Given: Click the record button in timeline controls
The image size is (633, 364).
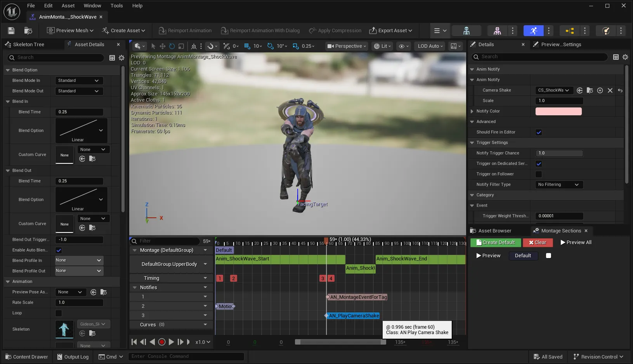Looking at the screenshot, I should coord(162,342).
